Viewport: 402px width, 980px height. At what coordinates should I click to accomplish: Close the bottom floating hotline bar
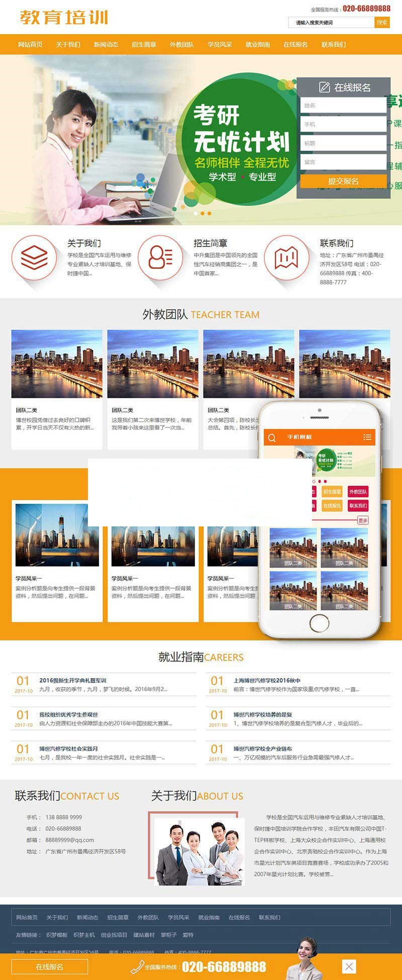[x=349, y=966]
